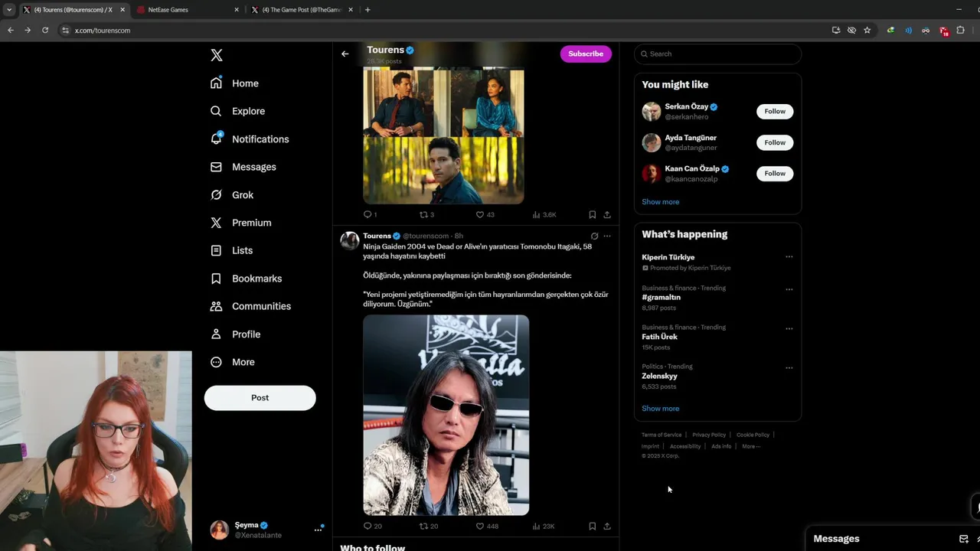Viewport: 980px width, 551px height.
Task: Switch to the NetEase Games tab
Action: pyautogui.click(x=188, y=10)
